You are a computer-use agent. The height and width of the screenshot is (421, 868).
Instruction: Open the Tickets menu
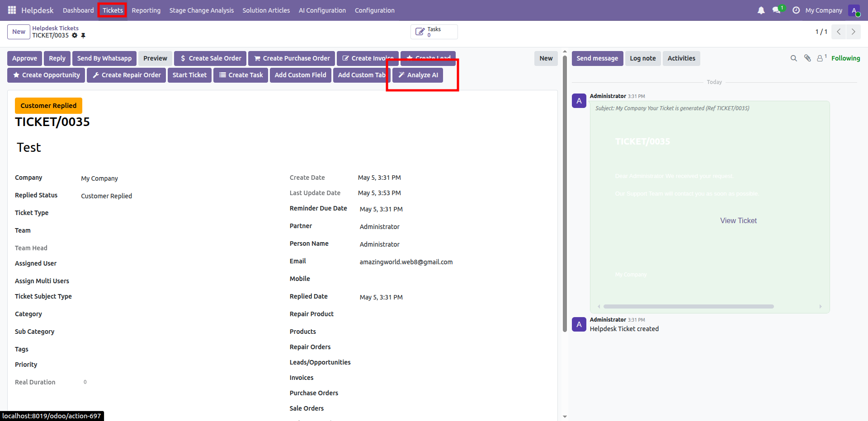coord(113,10)
